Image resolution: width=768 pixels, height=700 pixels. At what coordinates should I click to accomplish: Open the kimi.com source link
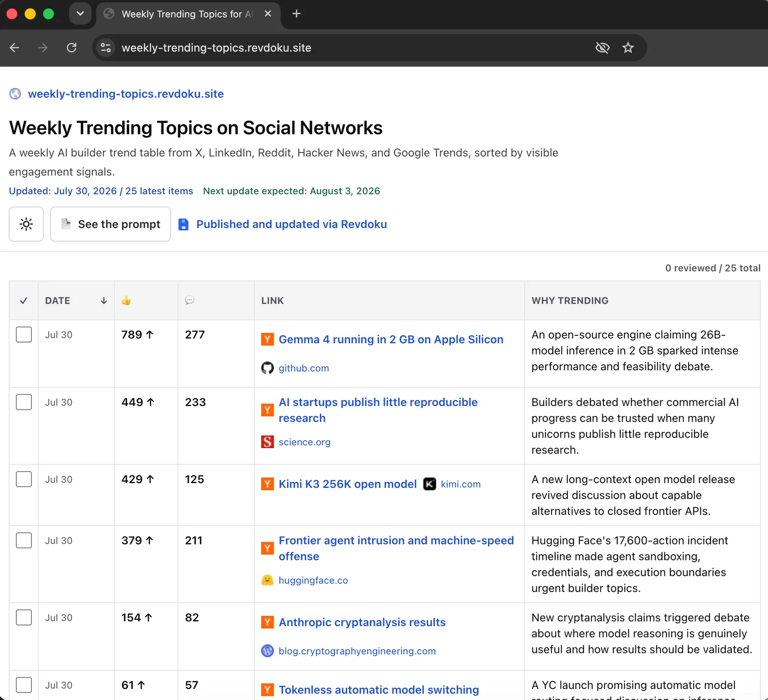(460, 484)
